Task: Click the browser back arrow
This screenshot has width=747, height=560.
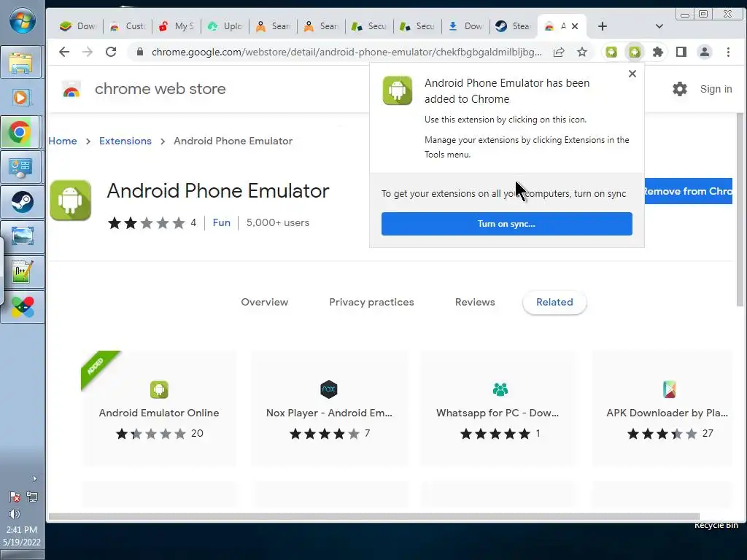Action: [x=64, y=52]
